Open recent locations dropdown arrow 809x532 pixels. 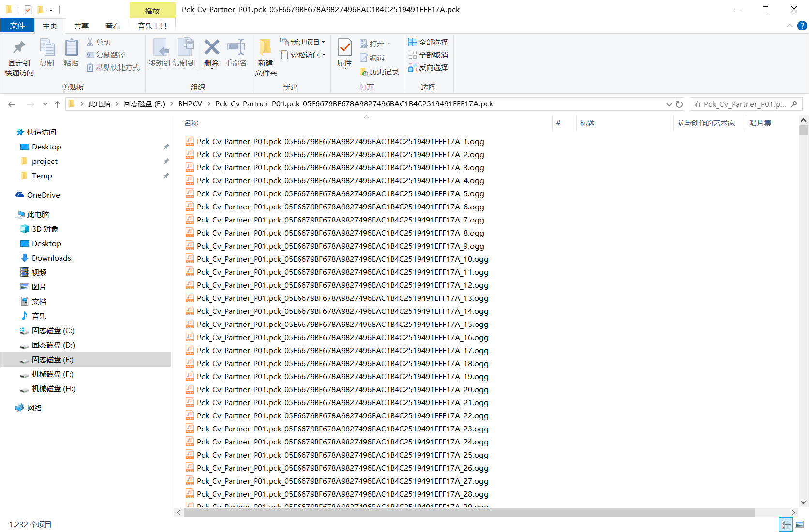[45, 104]
